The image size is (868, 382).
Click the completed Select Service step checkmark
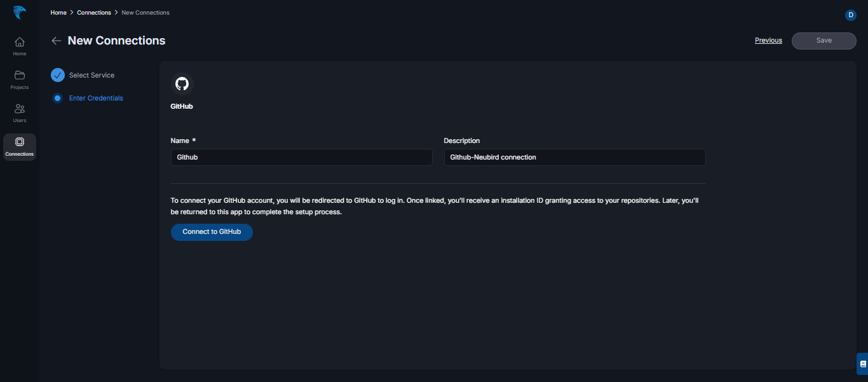click(58, 75)
